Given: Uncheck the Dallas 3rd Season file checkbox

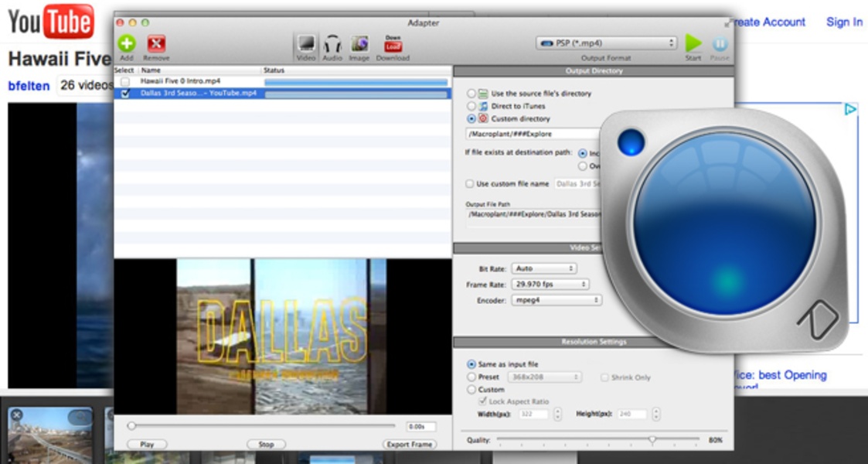Looking at the screenshot, I should point(125,94).
